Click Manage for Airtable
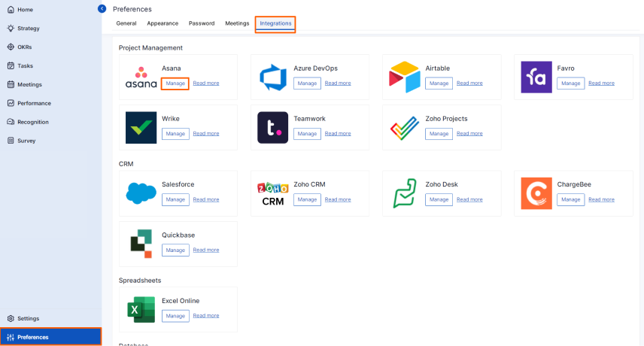Image resolution: width=644 pixels, height=346 pixels. pyautogui.click(x=439, y=83)
